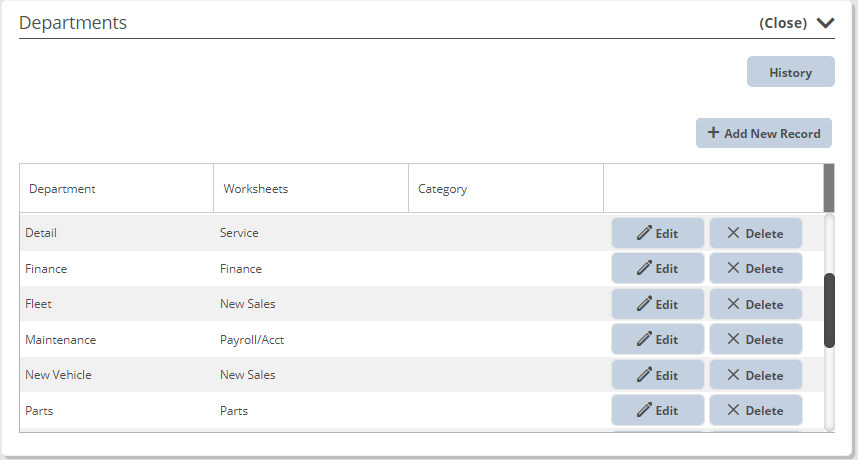This screenshot has width=858, height=460.
Task: Delete the New Vehicle department row
Action: coord(756,375)
